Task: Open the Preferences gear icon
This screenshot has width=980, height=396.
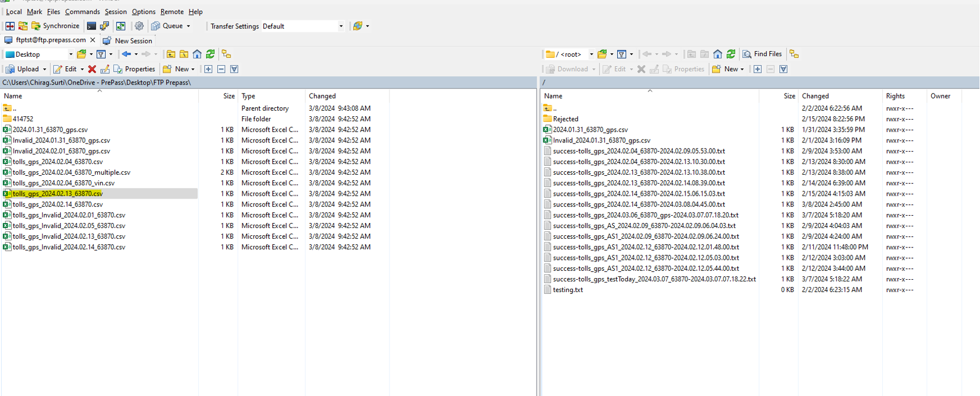Action: [139, 26]
